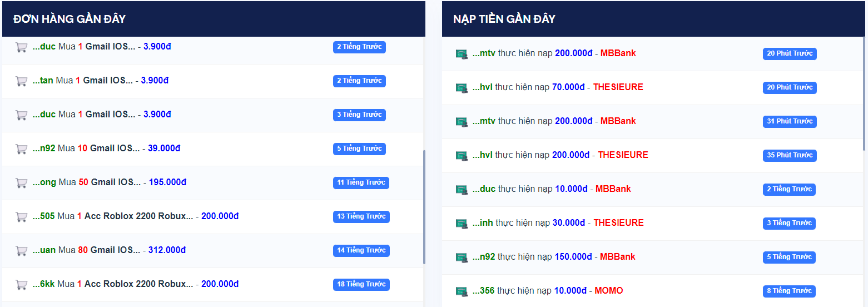Click username ...ong in orders list
The height and width of the screenshot is (307, 868).
pos(44,182)
